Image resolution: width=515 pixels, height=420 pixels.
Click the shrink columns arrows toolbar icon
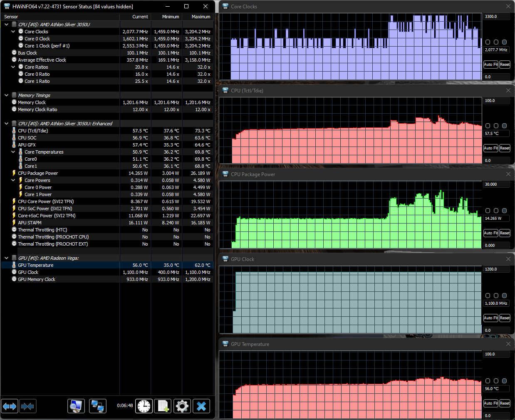point(28,406)
